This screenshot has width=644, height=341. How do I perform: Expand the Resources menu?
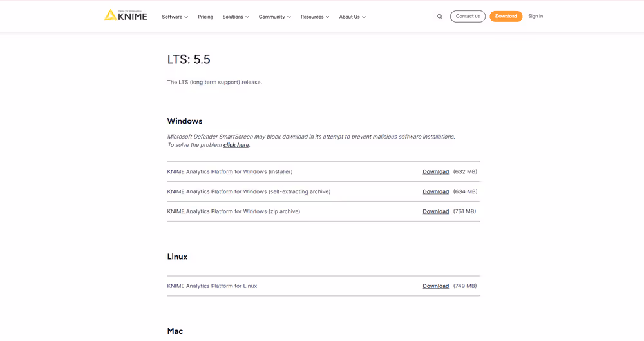[x=315, y=17]
